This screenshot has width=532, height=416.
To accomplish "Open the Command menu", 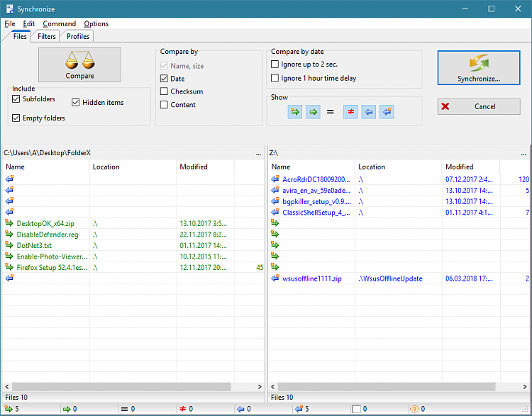I will pos(59,24).
